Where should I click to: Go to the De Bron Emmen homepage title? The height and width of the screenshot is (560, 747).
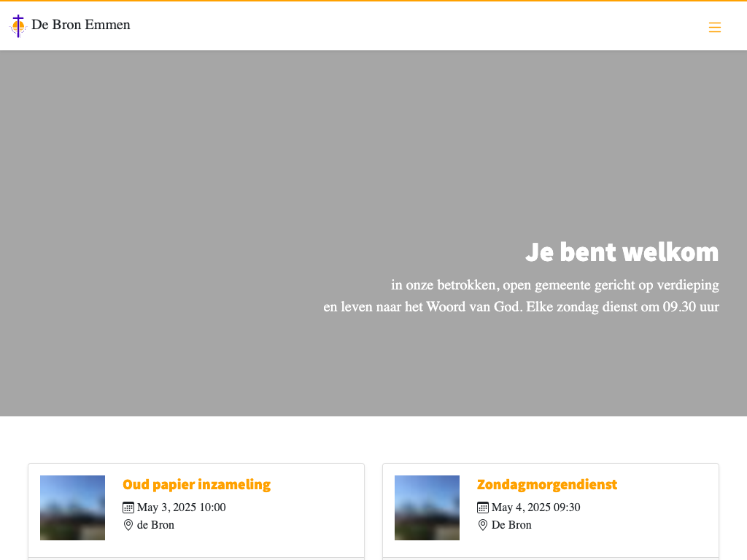[x=81, y=25]
